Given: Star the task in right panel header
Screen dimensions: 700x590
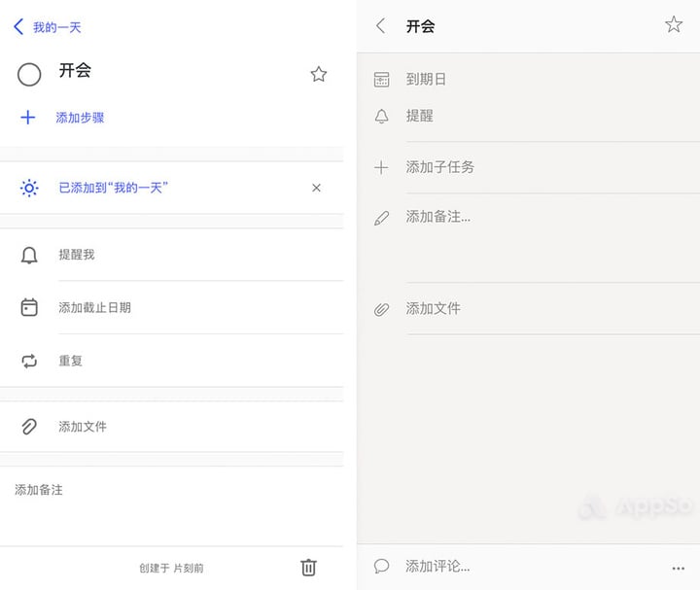Looking at the screenshot, I should tap(674, 24).
